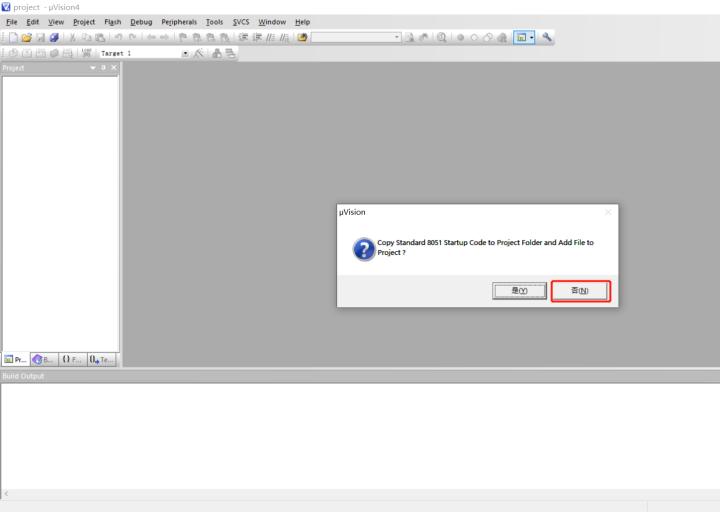Screen dimensions: 720x512
Task: Close the Project panel
Action: point(114,68)
